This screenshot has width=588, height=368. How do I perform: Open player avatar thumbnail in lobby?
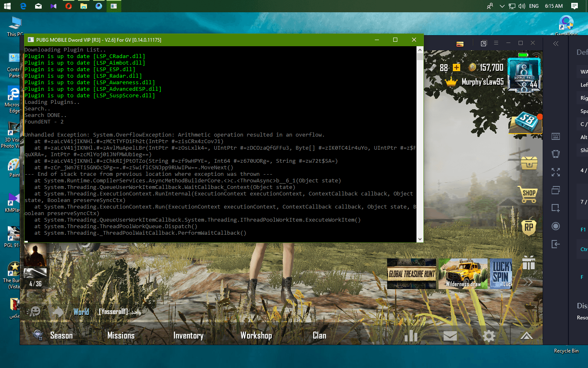(x=36, y=254)
